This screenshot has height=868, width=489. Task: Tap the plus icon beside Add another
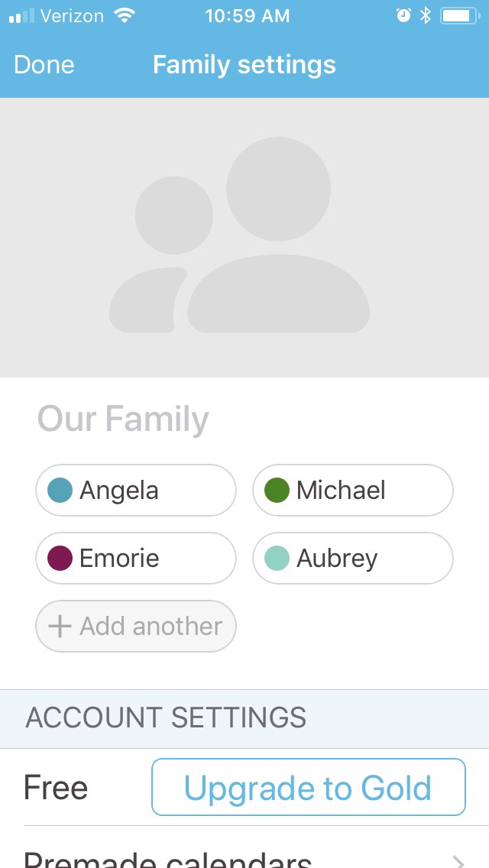click(x=60, y=627)
